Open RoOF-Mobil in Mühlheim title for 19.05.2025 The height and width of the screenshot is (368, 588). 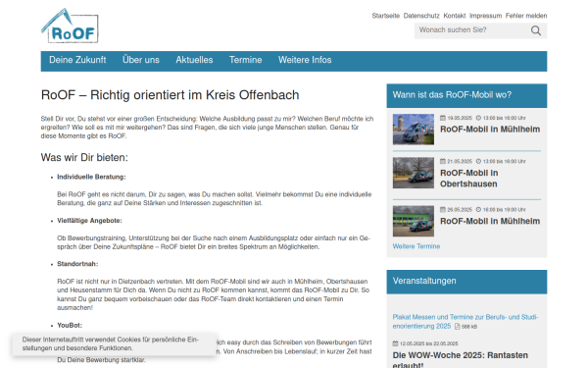[x=490, y=130]
